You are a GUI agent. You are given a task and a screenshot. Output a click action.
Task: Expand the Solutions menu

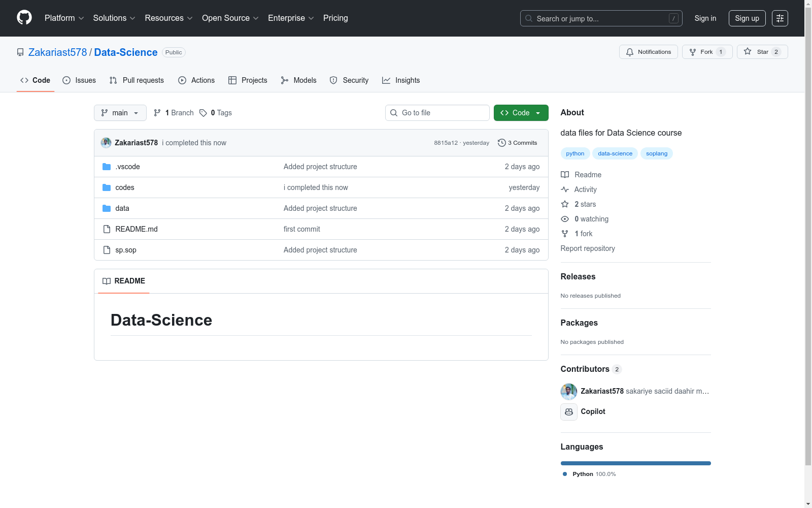click(114, 18)
